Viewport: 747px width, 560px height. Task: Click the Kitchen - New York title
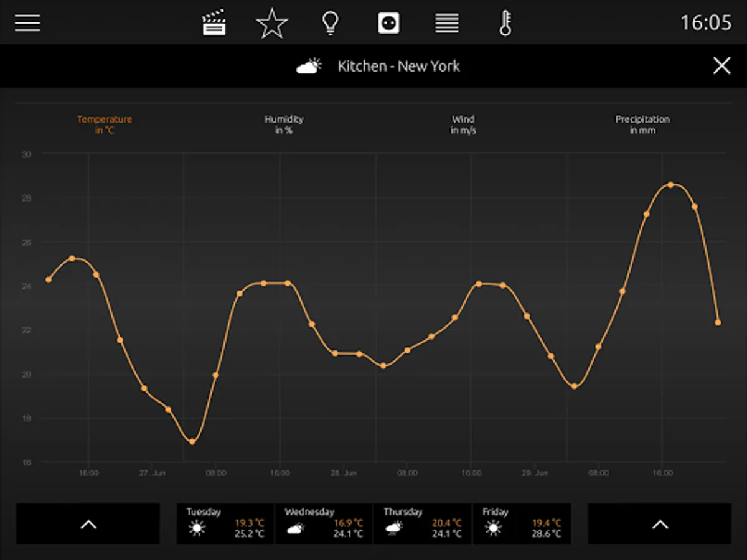[x=398, y=66]
